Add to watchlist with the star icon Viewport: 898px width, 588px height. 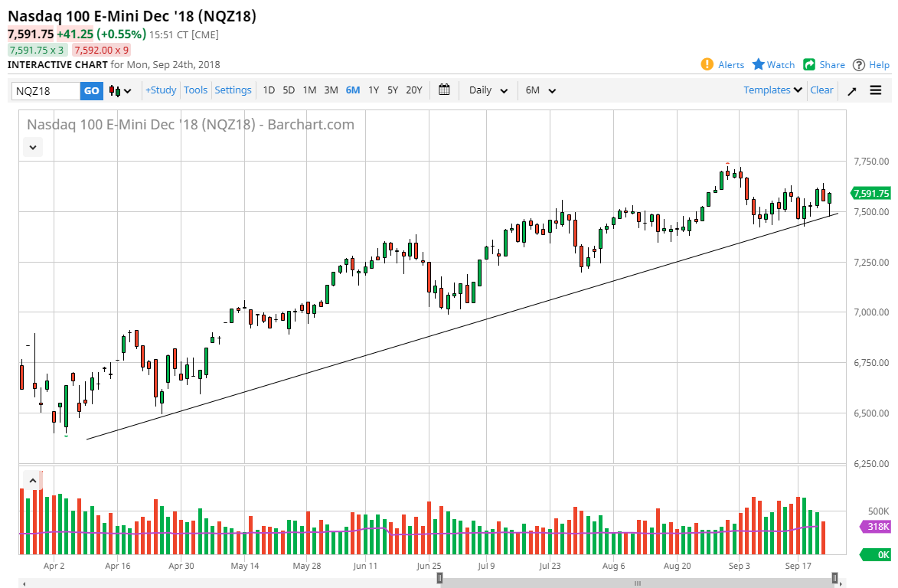[759, 65]
